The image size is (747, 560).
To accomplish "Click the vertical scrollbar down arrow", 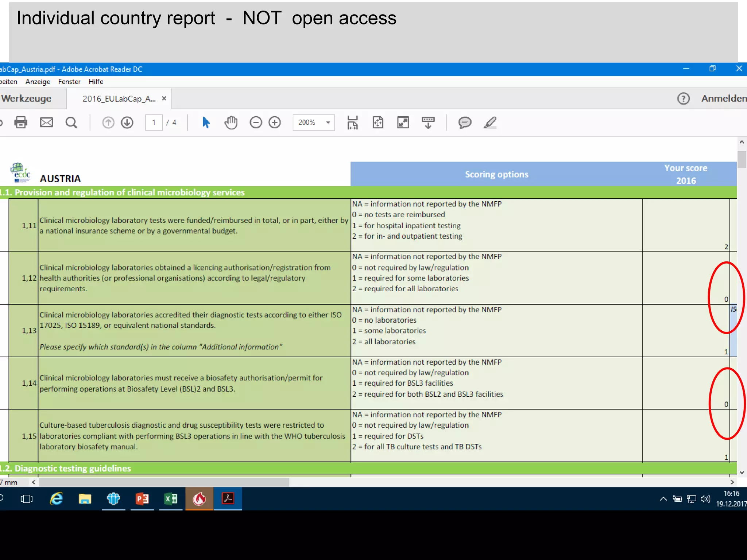I will (742, 472).
